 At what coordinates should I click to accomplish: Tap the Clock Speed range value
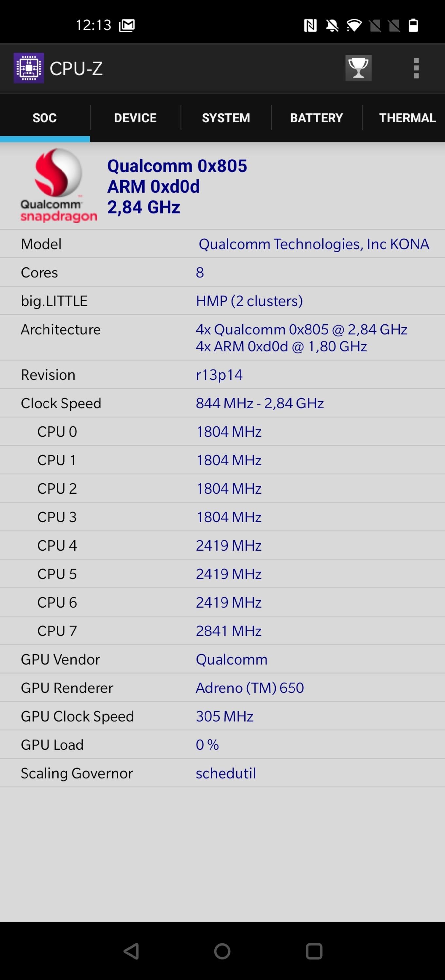pos(259,403)
